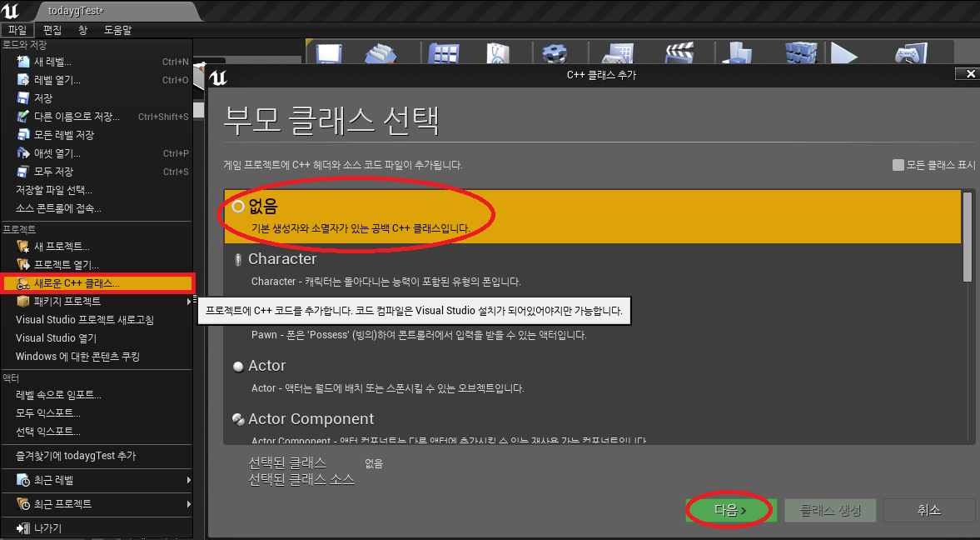This screenshot has height=540, width=980.
Task: Choose 모두 저장 menu entry
Action: tap(97, 172)
